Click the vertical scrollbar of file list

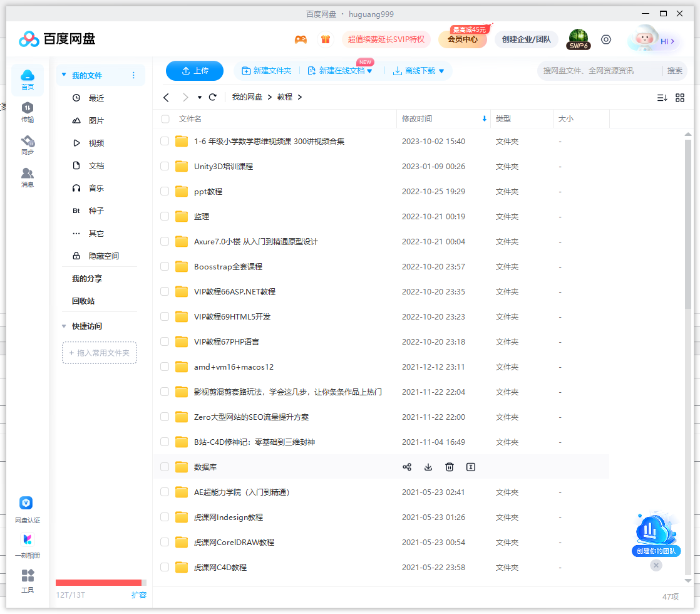[x=688, y=224]
